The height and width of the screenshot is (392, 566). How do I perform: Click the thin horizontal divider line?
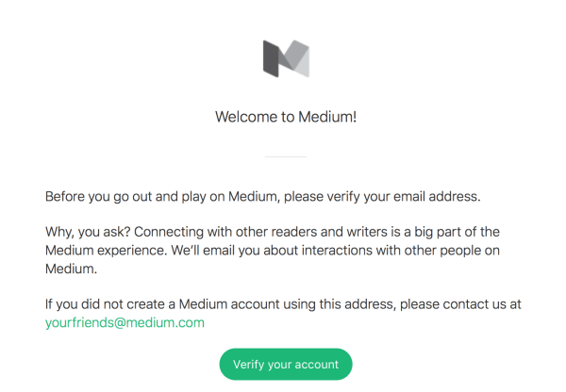coord(285,156)
